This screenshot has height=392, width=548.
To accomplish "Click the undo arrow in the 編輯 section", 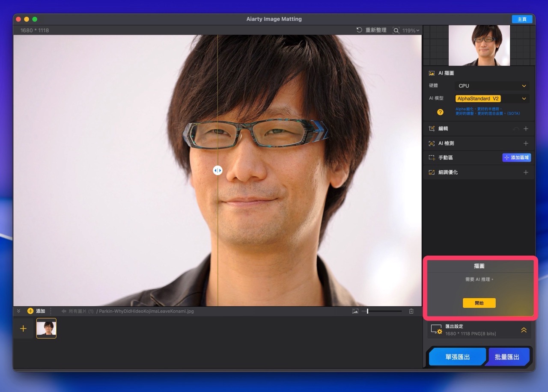I will (516, 128).
